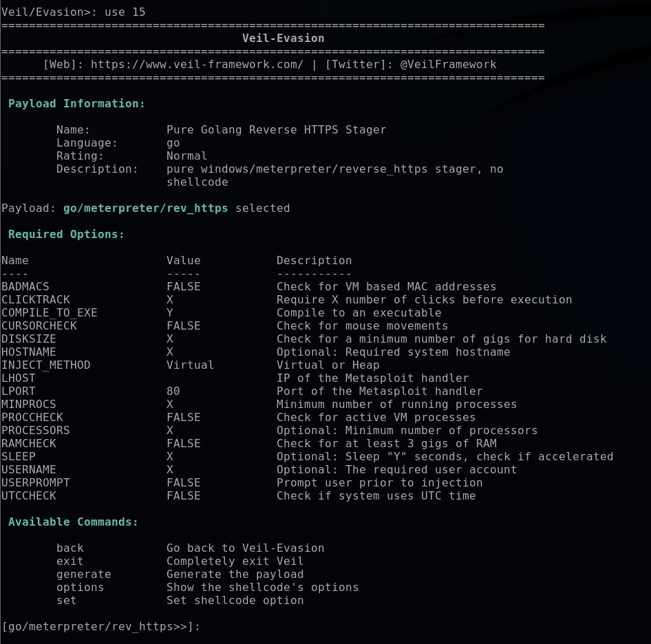This screenshot has height=644, width=651.
Task: Click the 'back' command in Available Commands
Action: 70,548
